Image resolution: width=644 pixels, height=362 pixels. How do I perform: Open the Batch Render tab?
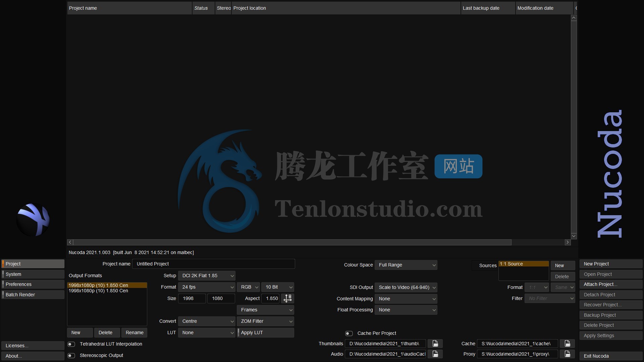click(33, 295)
